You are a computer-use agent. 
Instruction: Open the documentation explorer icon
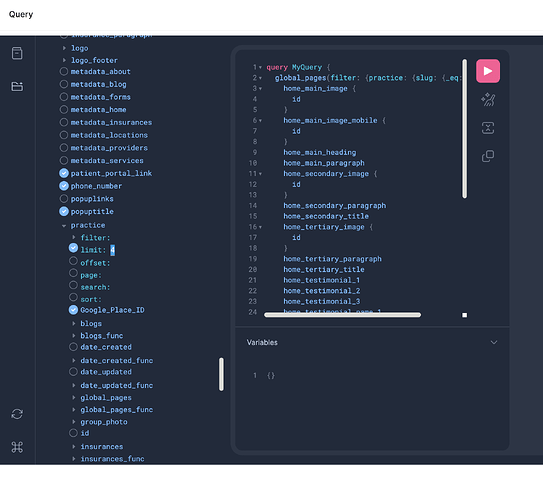[17, 53]
